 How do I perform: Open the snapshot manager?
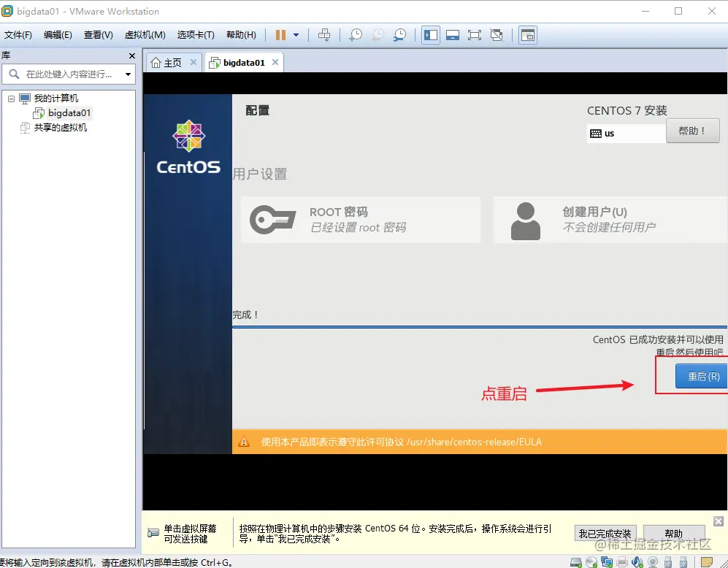[400, 34]
